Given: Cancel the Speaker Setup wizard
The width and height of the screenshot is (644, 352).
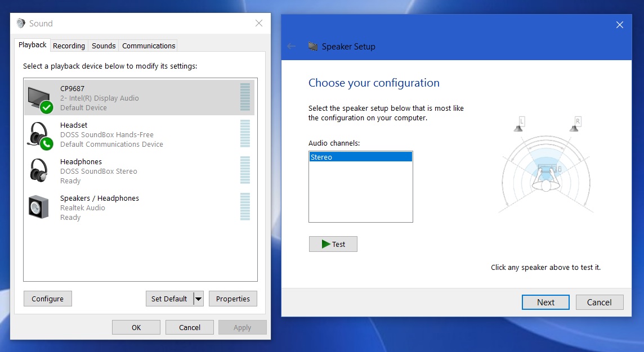Looking at the screenshot, I should 599,303.
